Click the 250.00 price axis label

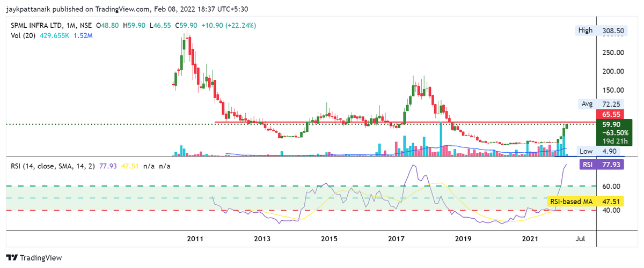pyautogui.click(x=612, y=53)
